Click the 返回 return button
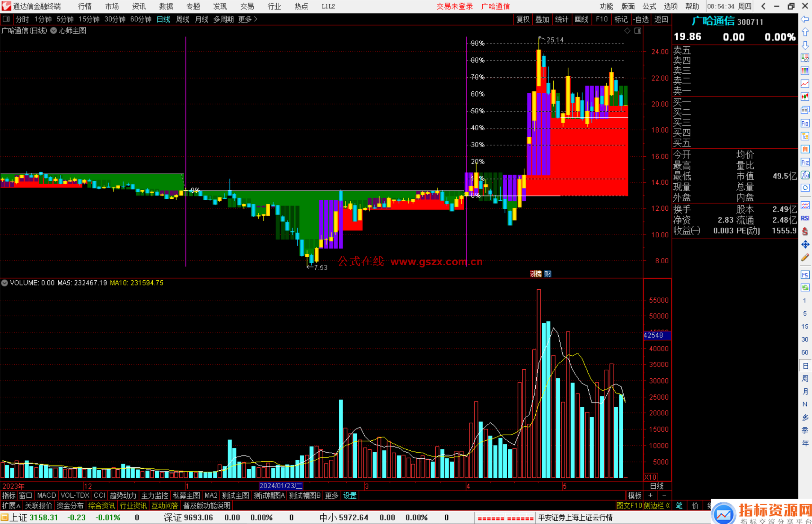The width and height of the screenshot is (812, 524). 661,19
